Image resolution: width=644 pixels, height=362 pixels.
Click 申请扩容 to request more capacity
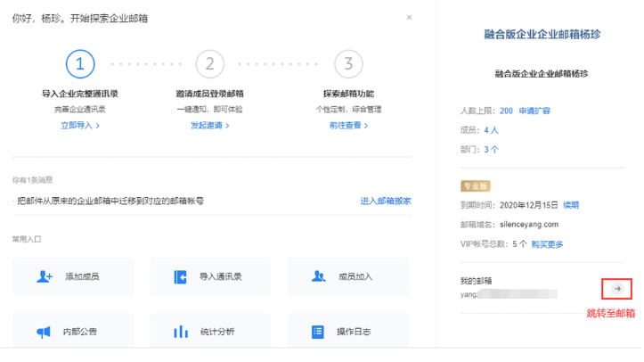click(x=534, y=111)
